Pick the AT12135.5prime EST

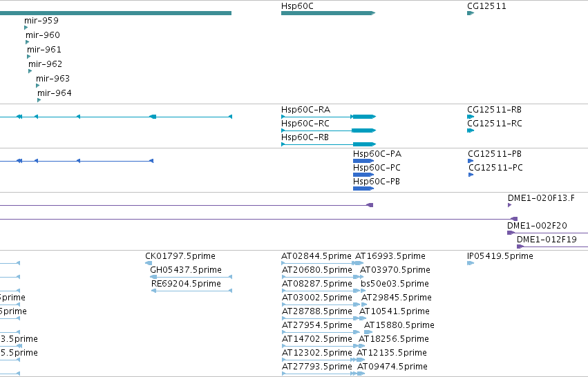361,360
